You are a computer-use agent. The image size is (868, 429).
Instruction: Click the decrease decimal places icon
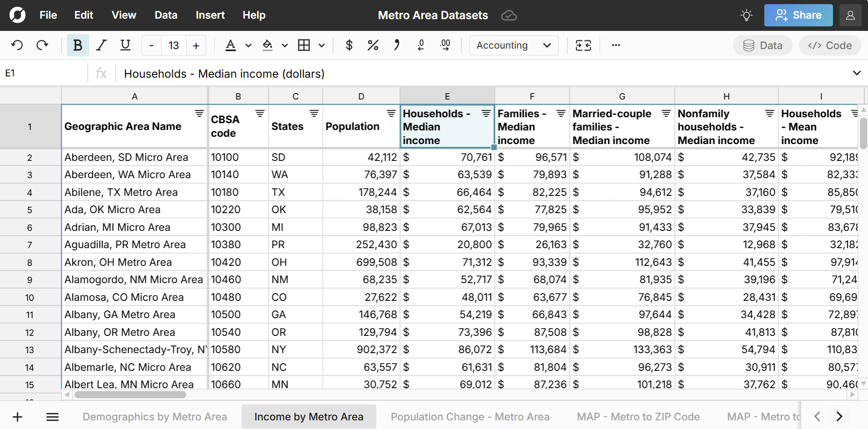pyautogui.click(x=421, y=45)
